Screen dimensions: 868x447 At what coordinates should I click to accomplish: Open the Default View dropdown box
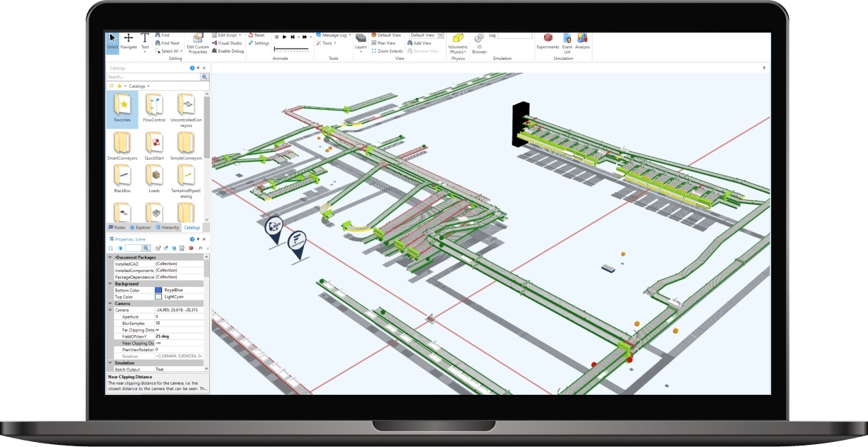pos(425,35)
